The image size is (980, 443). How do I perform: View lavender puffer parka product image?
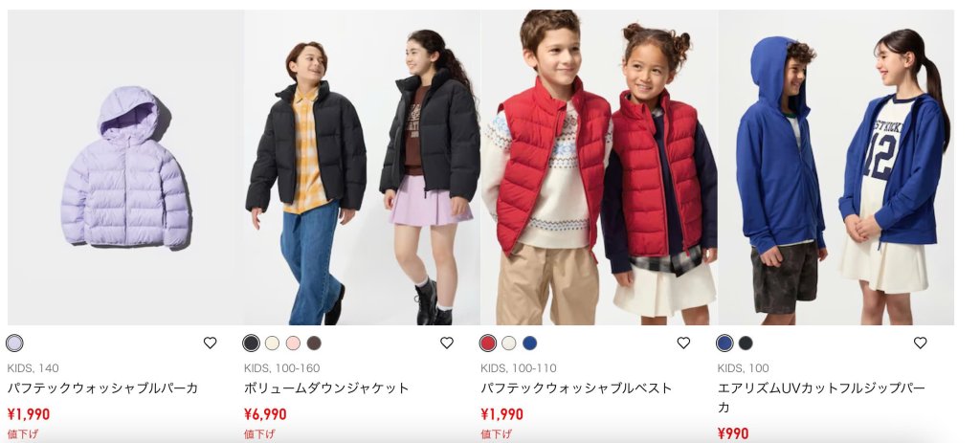[x=125, y=166]
